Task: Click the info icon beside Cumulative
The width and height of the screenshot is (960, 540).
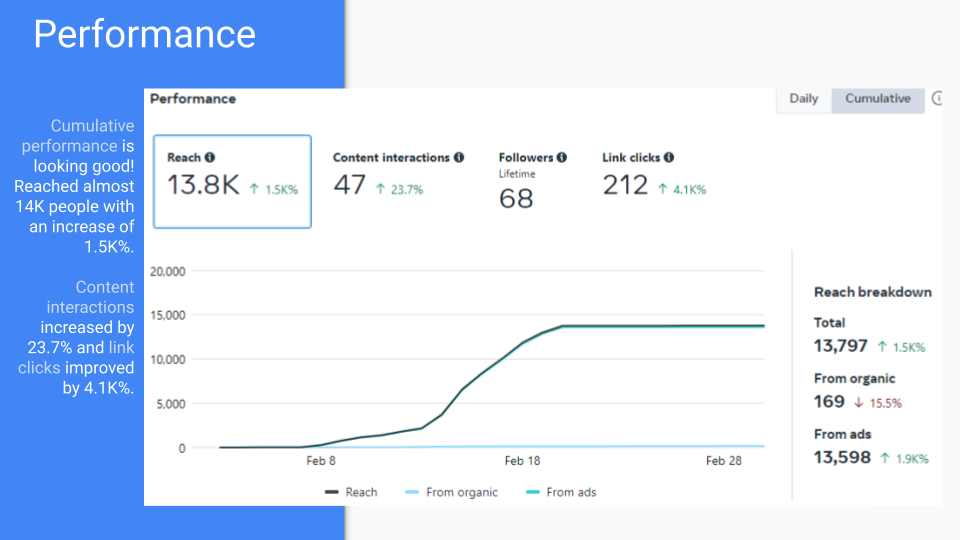Action: (x=937, y=99)
